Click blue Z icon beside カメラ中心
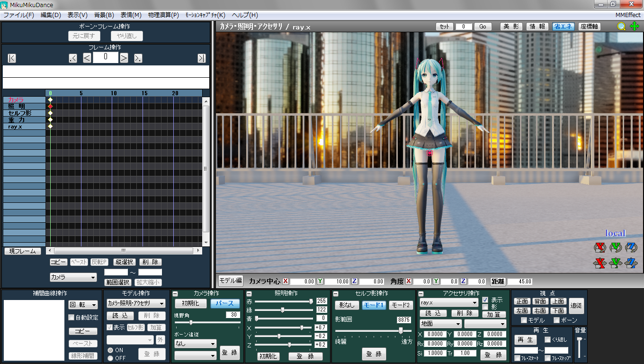The image size is (644, 364). 354,281
